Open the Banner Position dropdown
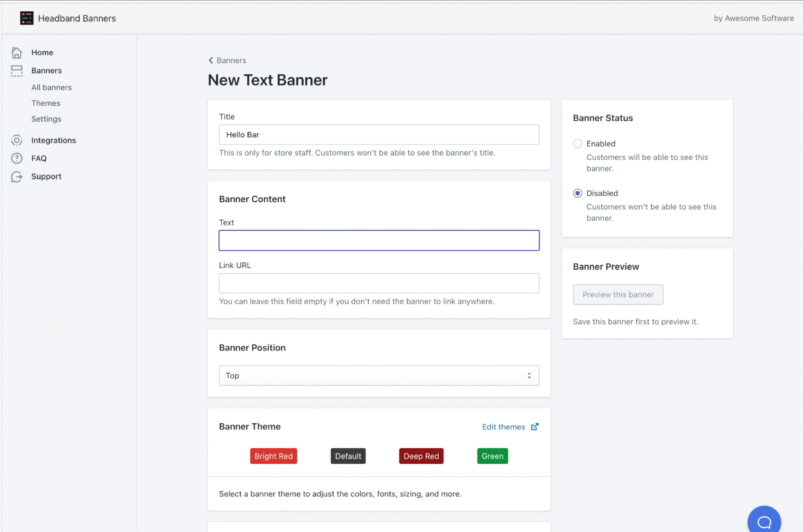This screenshot has width=803, height=532. tap(379, 376)
